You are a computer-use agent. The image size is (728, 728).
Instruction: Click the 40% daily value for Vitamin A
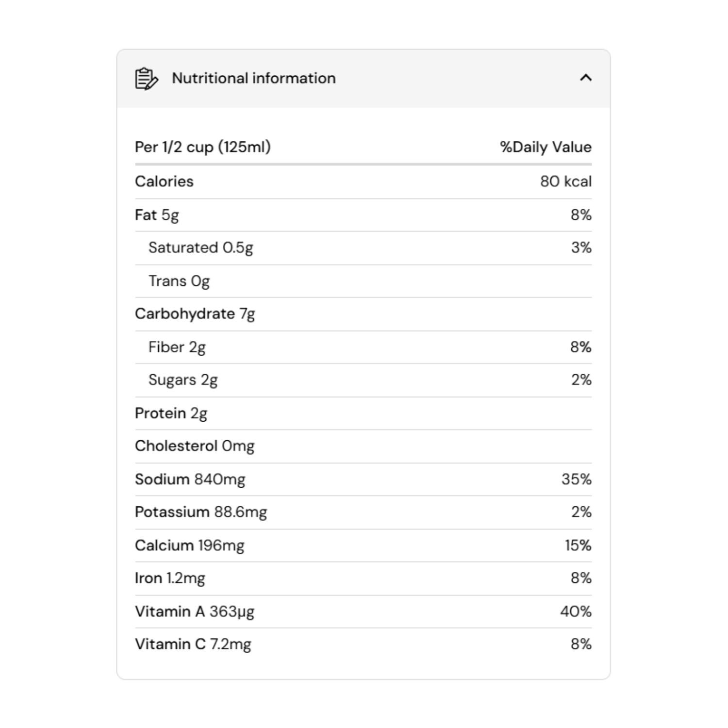576,612
